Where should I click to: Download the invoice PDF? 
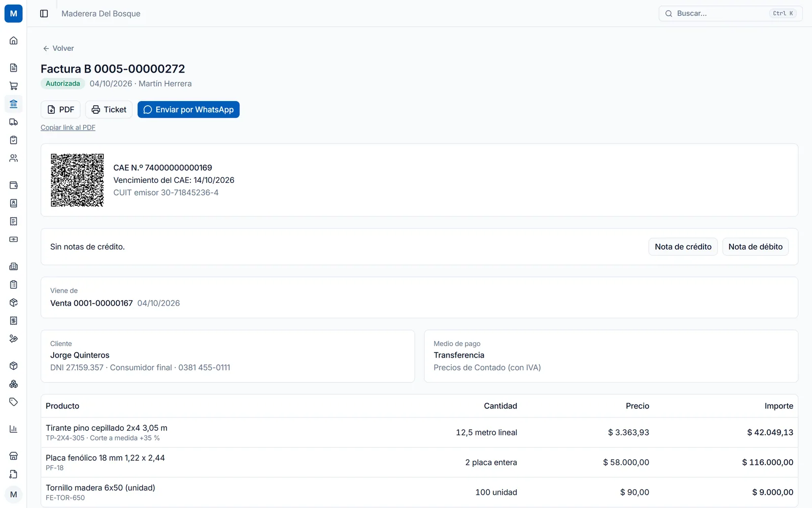pyautogui.click(x=60, y=110)
